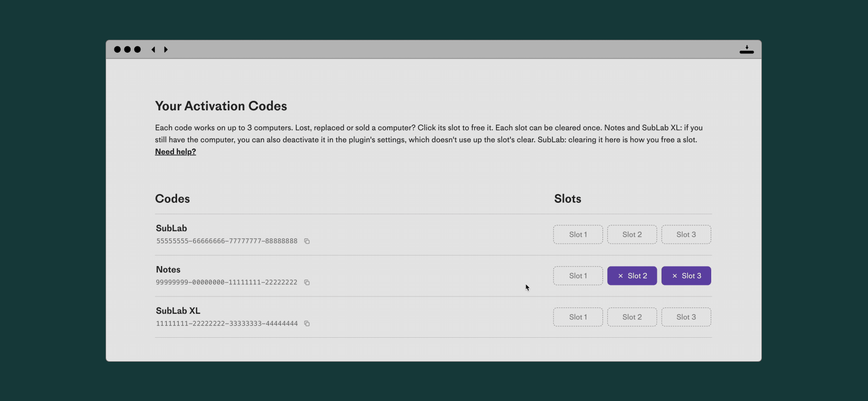
Task: Click the Codes column heading
Action: [x=172, y=199]
